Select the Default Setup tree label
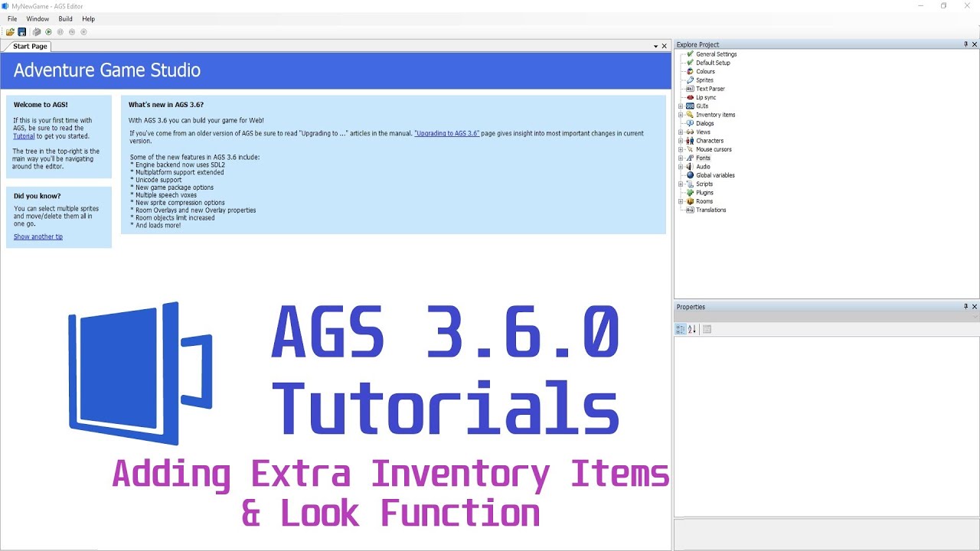 click(714, 63)
